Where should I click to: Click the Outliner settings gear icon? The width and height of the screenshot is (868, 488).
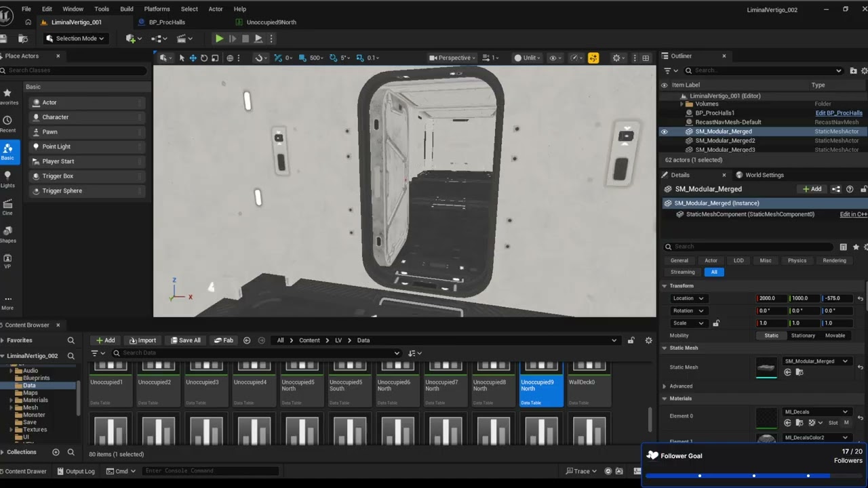[x=863, y=70]
